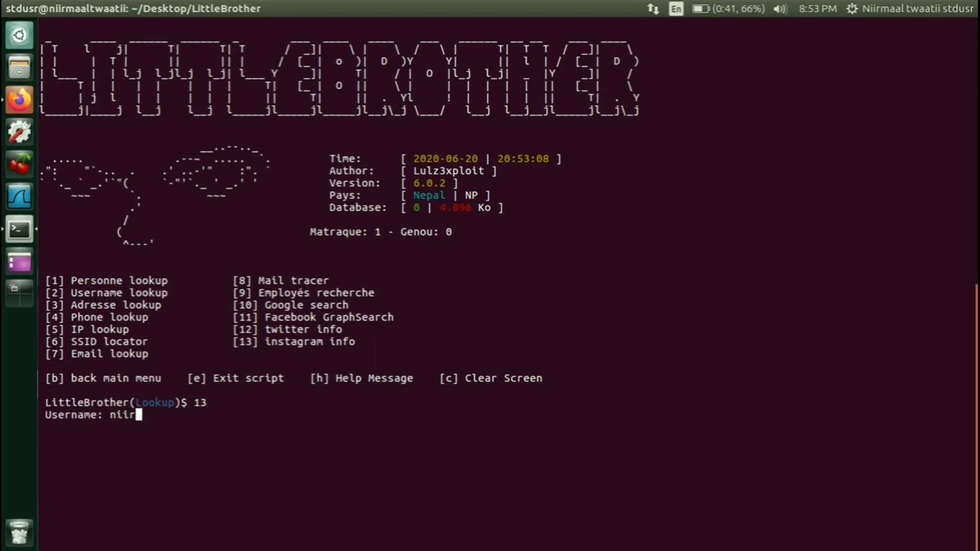Open the En keyboard layout indicator

676,8
